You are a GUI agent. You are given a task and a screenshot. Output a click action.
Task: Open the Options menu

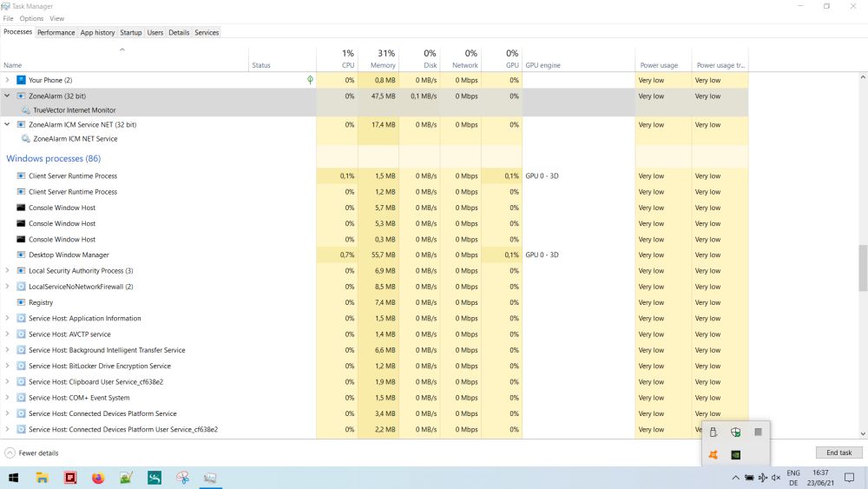point(31,18)
